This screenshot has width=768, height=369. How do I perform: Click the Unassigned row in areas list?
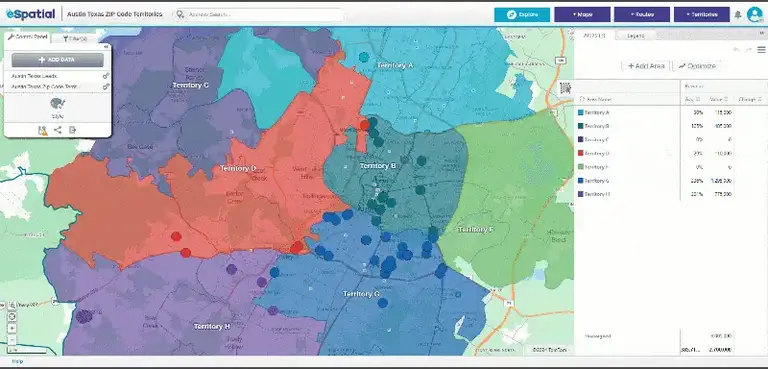671,336
